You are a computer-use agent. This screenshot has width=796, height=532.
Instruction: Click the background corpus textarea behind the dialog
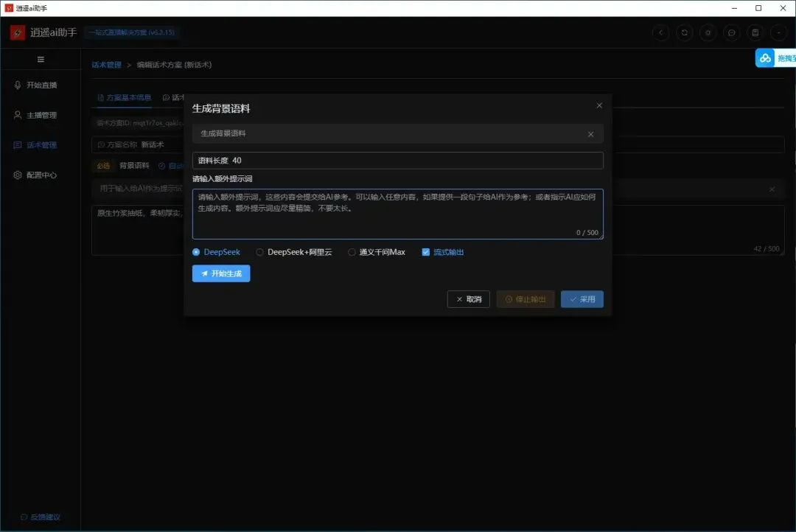point(438,230)
